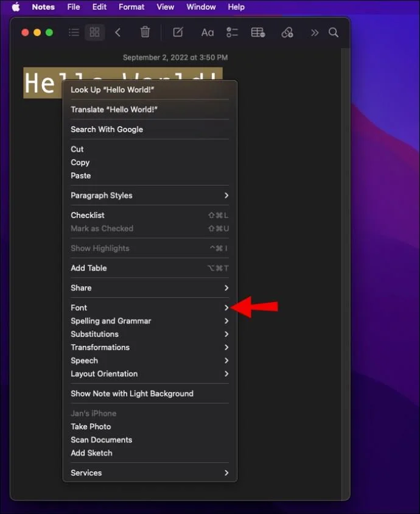Screen dimensions: 420x514
Task: Expand Layout Orientation submenu
Action: [x=150, y=374]
